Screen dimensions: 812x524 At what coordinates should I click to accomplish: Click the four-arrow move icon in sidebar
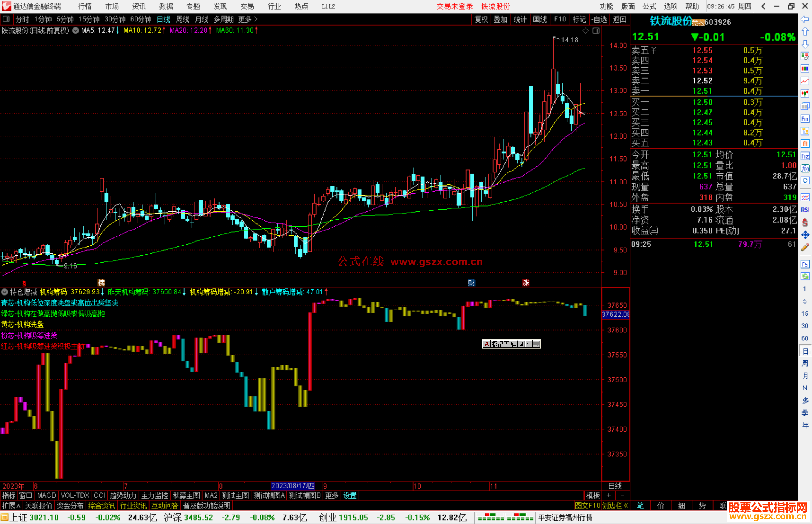click(x=805, y=235)
